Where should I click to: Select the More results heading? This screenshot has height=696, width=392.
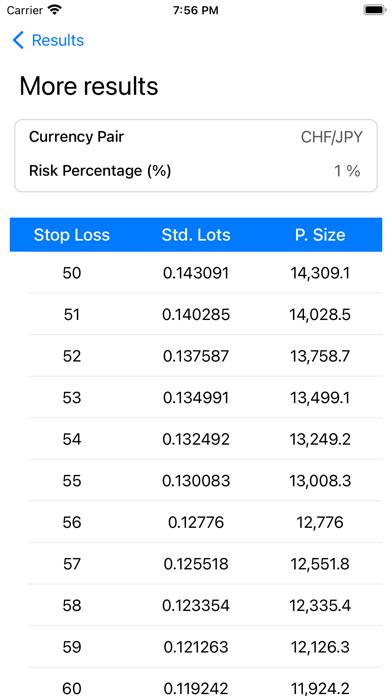(x=89, y=86)
